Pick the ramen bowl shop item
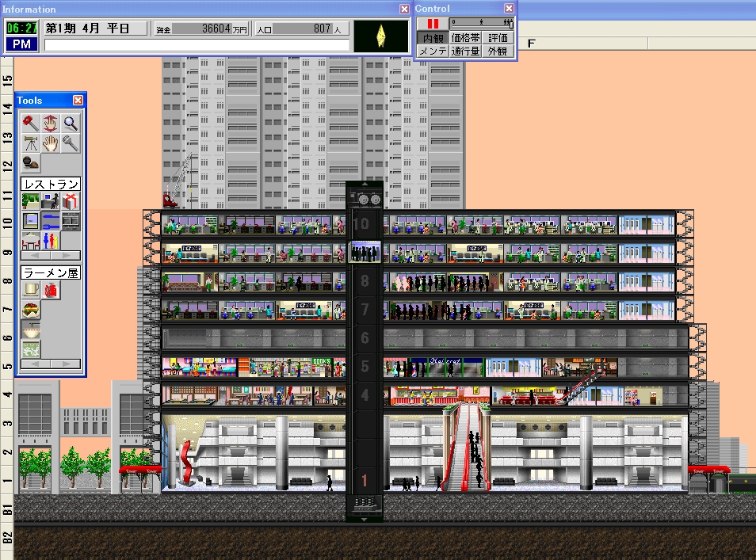This screenshot has height=560, width=756. (30, 330)
